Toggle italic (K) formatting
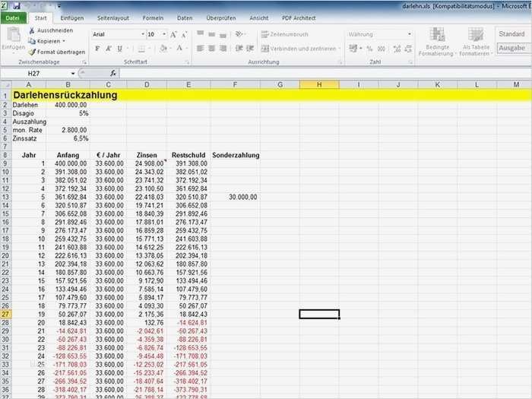 (x=109, y=49)
